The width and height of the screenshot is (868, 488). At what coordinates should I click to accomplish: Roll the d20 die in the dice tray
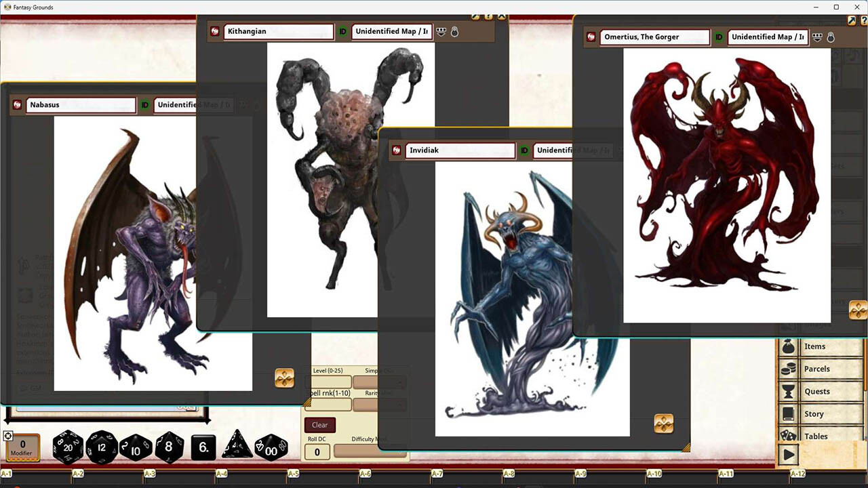tap(68, 447)
